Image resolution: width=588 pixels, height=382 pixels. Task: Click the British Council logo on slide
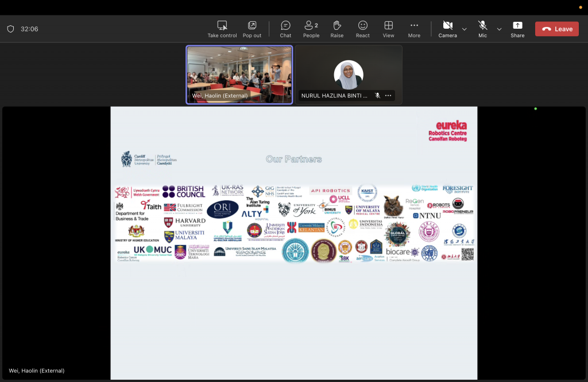(184, 192)
